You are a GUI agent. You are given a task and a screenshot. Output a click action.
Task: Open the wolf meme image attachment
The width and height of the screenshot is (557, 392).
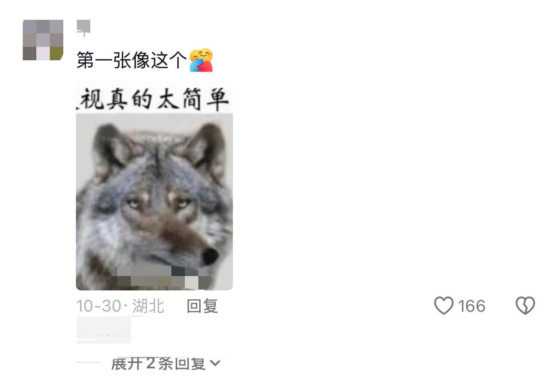pyautogui.click(x=154, y=186)
